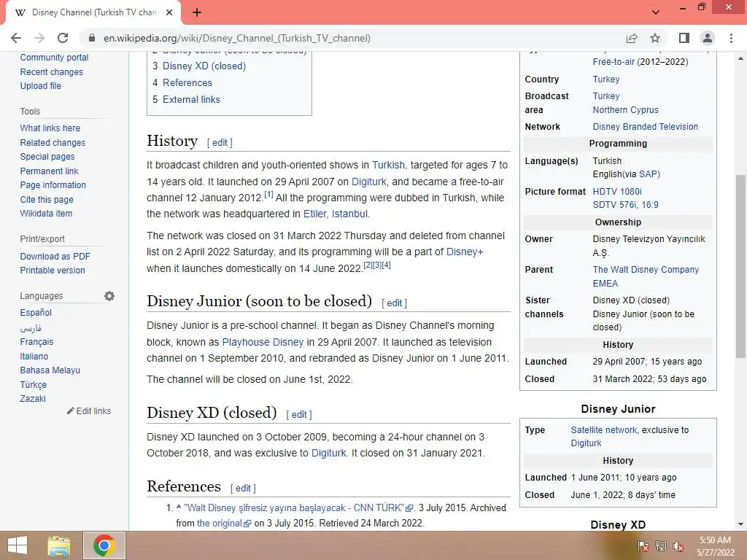747x560 pixels.
Task: Open language settings gear icon
Action: coord(109,296)
